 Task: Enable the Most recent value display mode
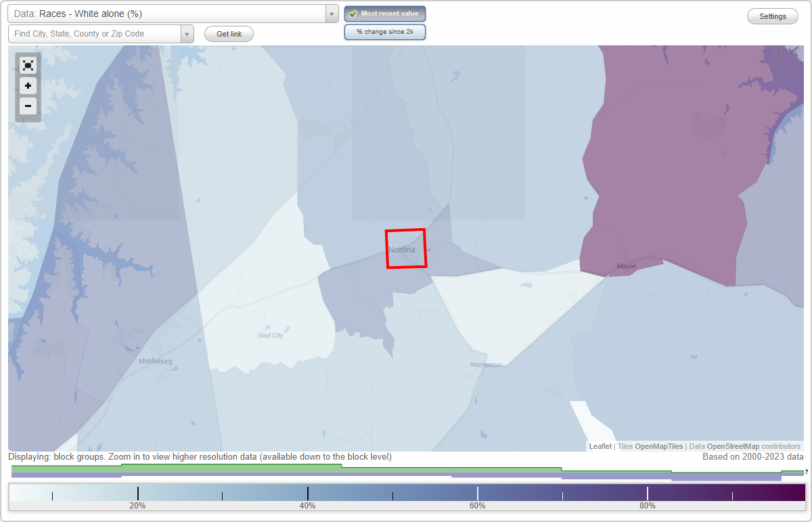385,14
